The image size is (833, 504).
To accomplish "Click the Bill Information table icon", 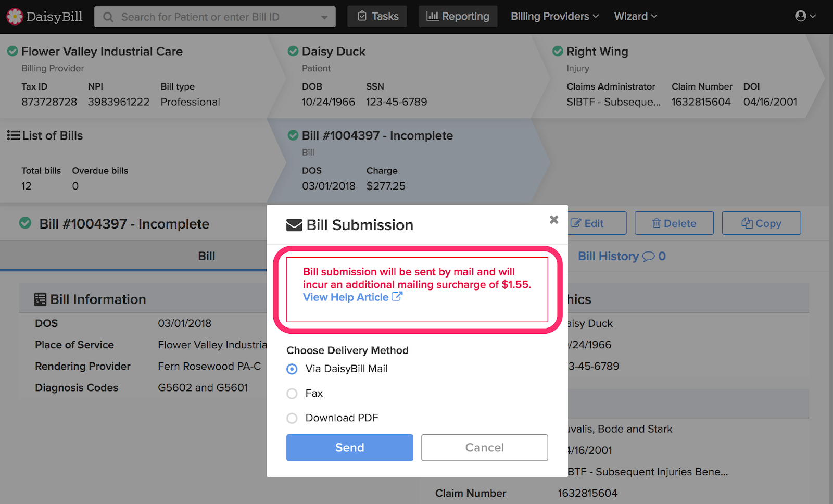I will pos(40,299).
